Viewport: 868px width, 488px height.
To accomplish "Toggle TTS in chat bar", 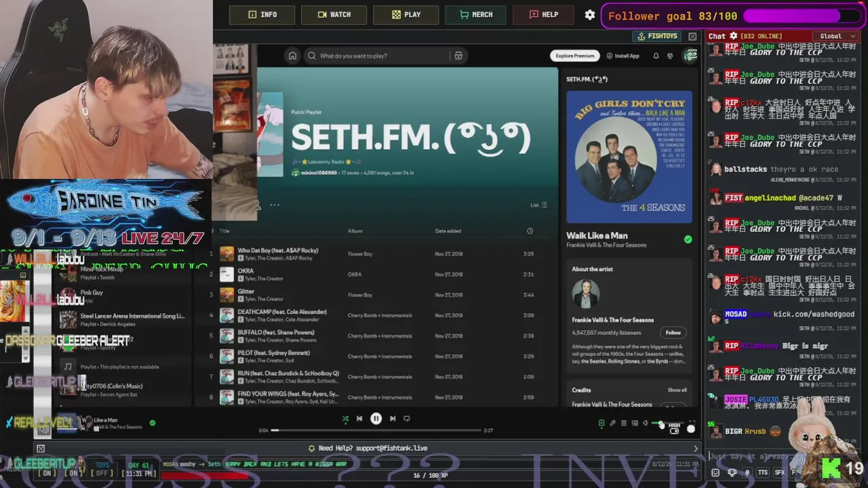I will click(x=763, y=472).
